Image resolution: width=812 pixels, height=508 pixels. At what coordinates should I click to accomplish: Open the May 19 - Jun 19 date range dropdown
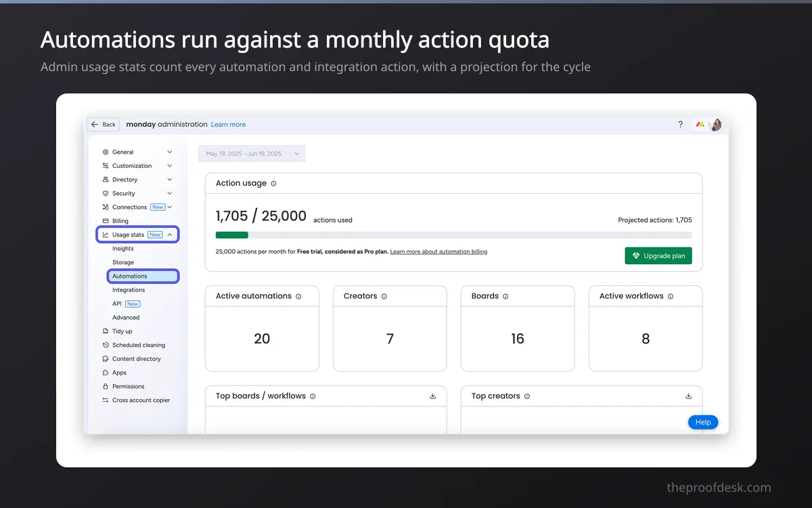point(252,154)
